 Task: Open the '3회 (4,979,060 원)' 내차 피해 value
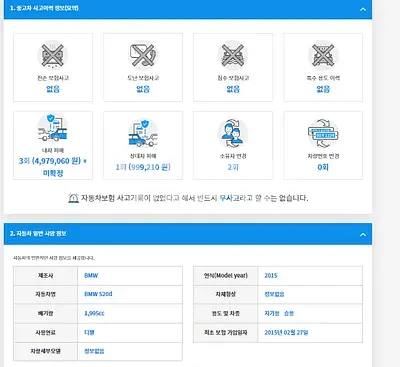tap(50, 161)
